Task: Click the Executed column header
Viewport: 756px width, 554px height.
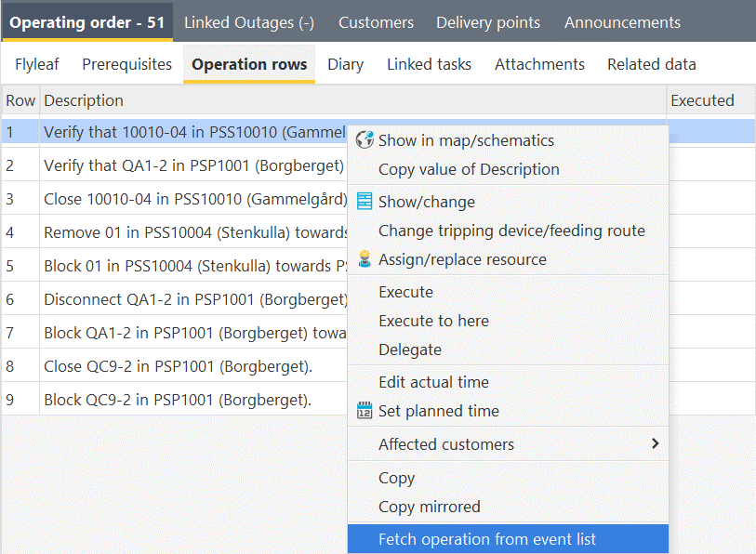Action: pyautogui.click(x=702, y=100)
